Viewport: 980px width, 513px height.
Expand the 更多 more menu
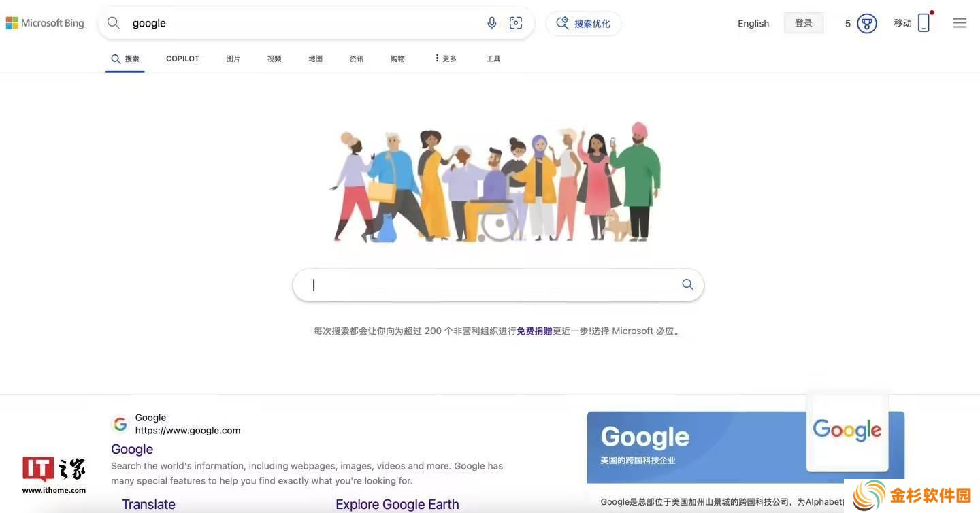[x=445, y=59]
